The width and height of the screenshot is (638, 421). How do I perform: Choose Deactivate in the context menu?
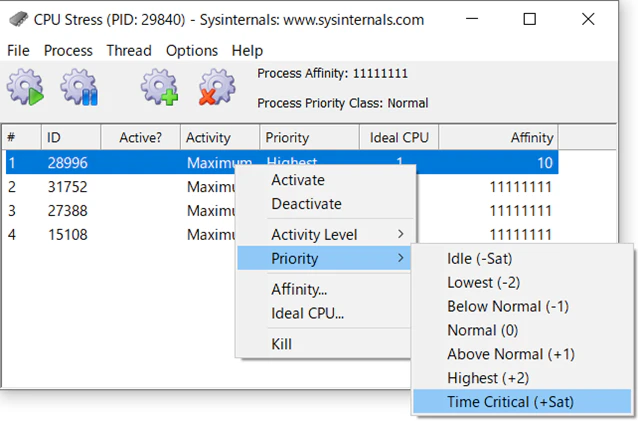pos(326,204)
